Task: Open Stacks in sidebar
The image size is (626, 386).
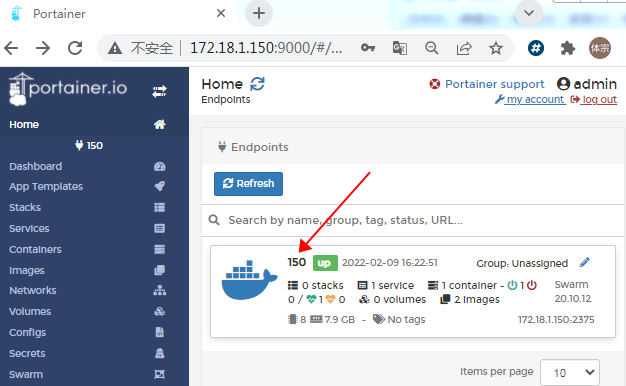Action: 25,208
